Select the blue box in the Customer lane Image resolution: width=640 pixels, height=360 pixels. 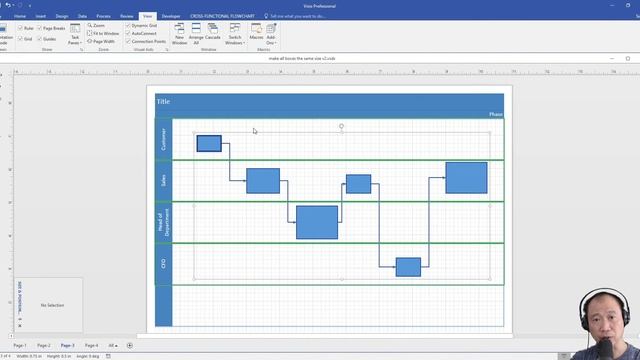point(209,143)
